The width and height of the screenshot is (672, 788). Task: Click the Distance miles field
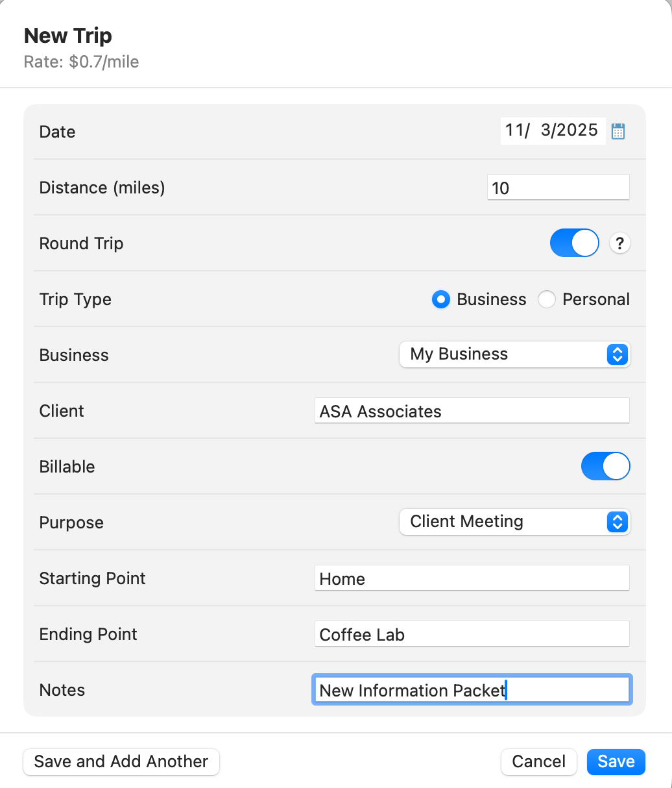(558, 188)
